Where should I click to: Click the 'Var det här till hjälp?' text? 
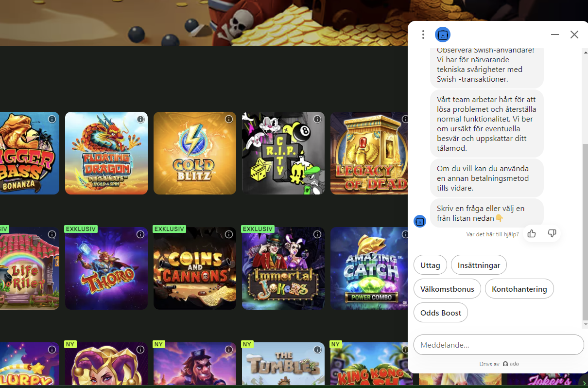492,234
